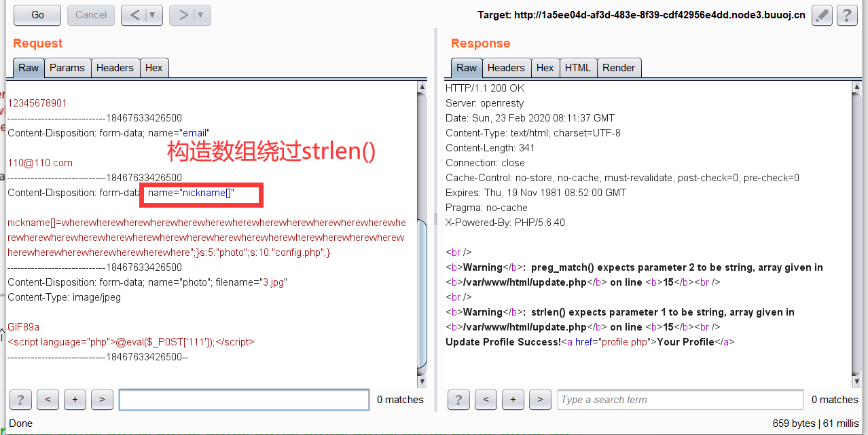868x435 pixels.
Task: Click the script eval payload line
Action: pyautogui.click(x=131, y=342)
